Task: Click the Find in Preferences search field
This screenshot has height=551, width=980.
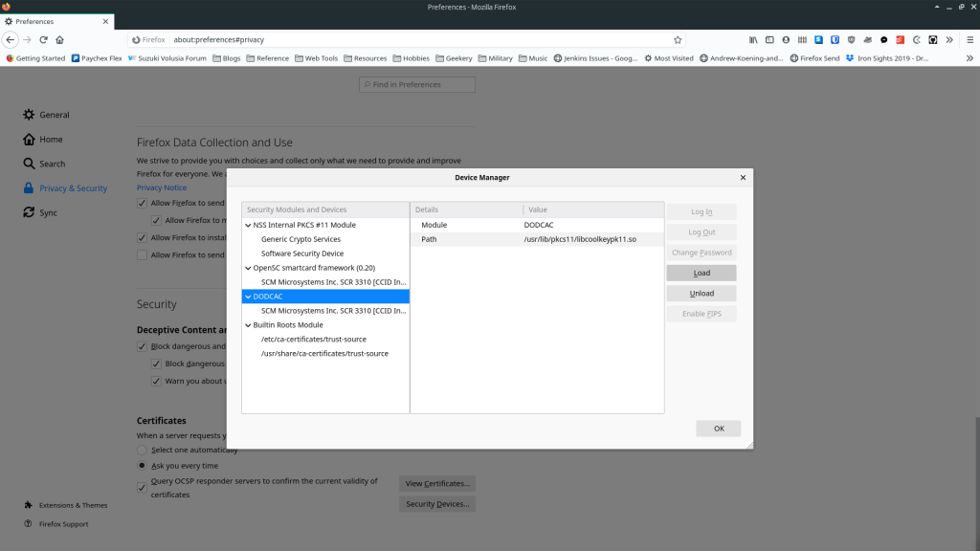Action: click(x=417, y=85)
